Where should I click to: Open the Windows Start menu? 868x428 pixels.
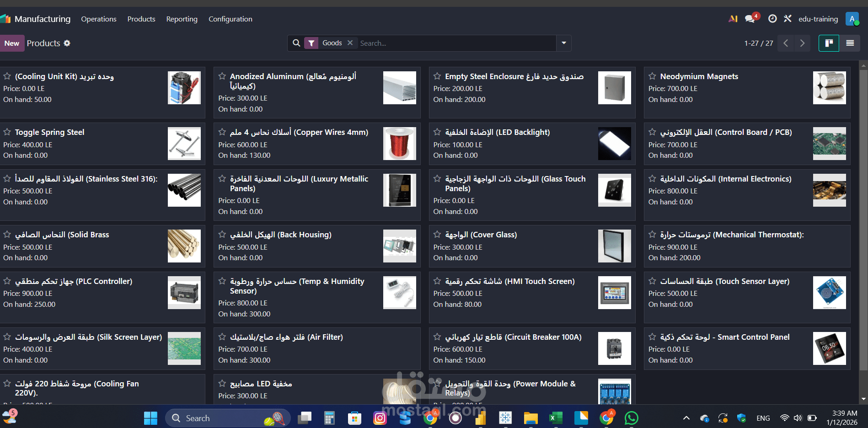point(150,418)
